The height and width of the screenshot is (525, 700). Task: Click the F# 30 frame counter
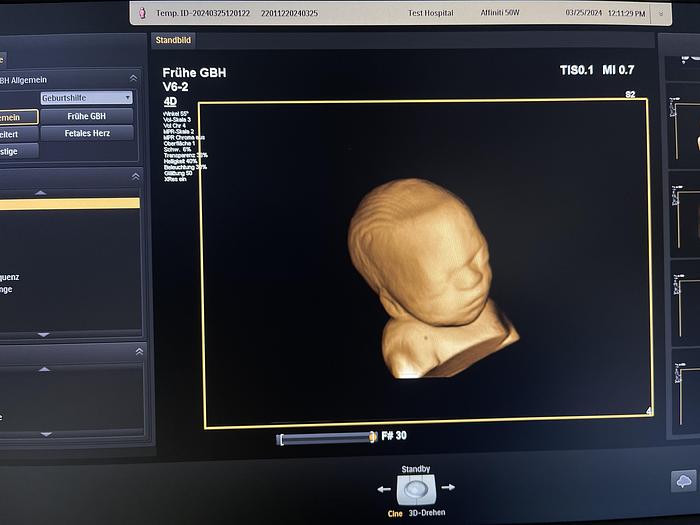pyautogui.click(x=394, y=436)
